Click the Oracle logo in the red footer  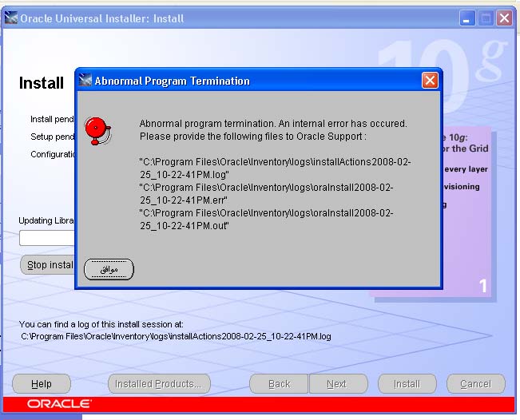(58, 404)
